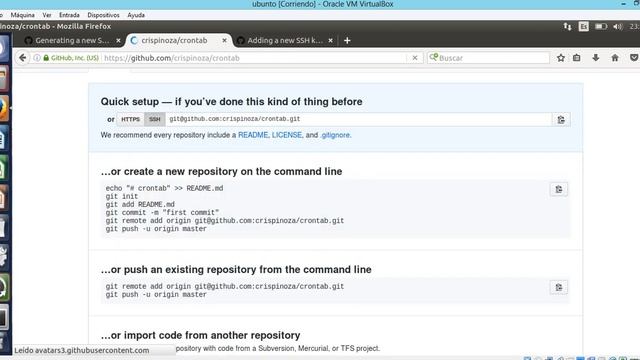Click the git@github.com clone URL field

(358, 119)
